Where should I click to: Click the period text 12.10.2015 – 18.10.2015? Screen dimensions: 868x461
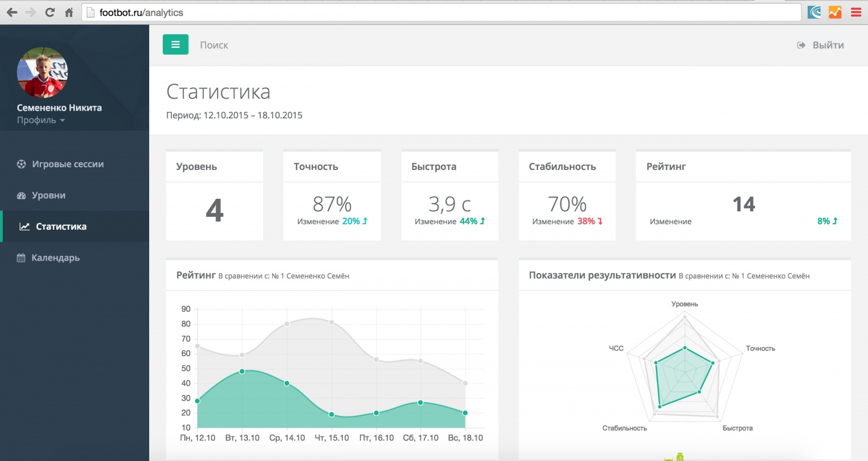pos(253,115)
